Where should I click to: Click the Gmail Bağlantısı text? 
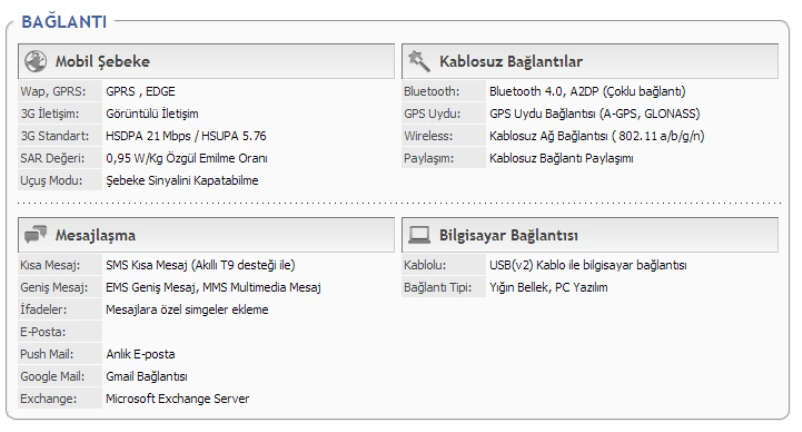147,377
